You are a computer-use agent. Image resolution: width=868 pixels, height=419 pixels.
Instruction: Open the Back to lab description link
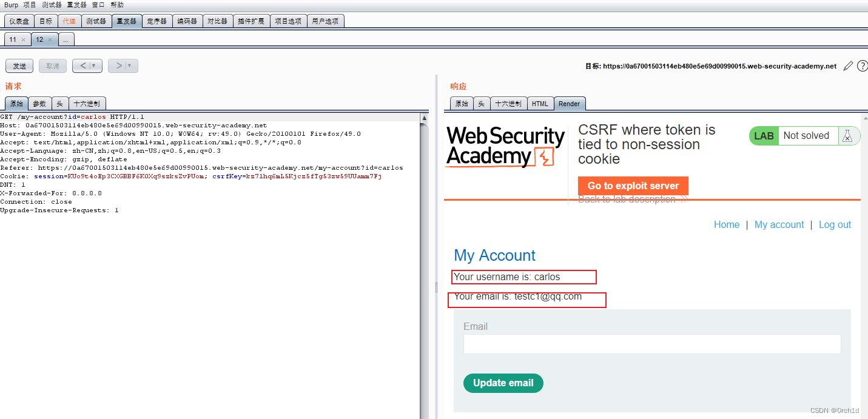(633, 199)
